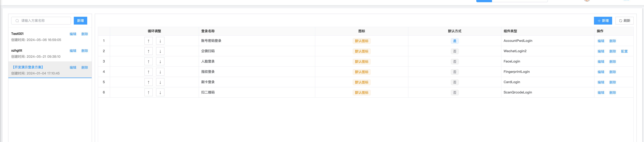
Task: Click 默认图标 tag in 刷卡登录 row
Action: click(362, 82)
